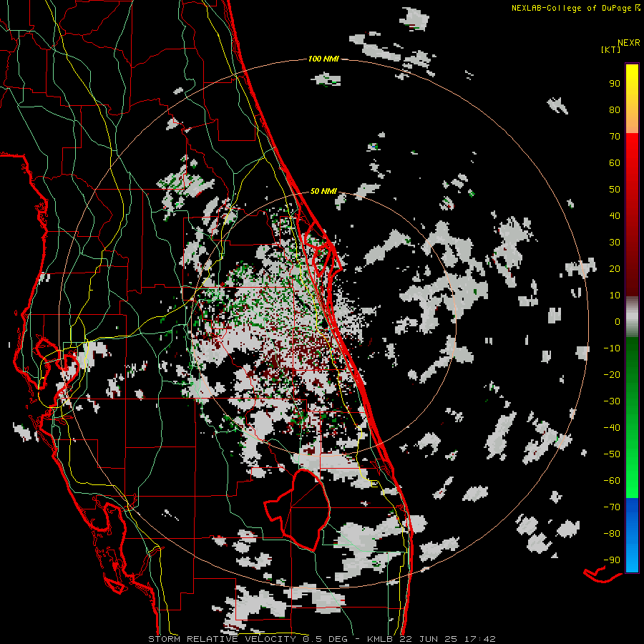Click the yellow segment of the velocity color bar
The width and height of the screenshot is (644, 644).
[632, 99]
